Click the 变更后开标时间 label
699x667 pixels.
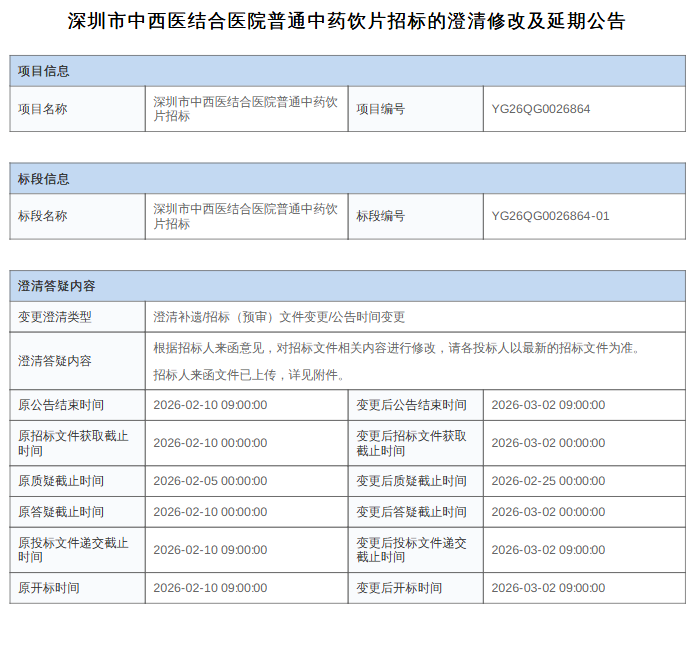[399, 588]
